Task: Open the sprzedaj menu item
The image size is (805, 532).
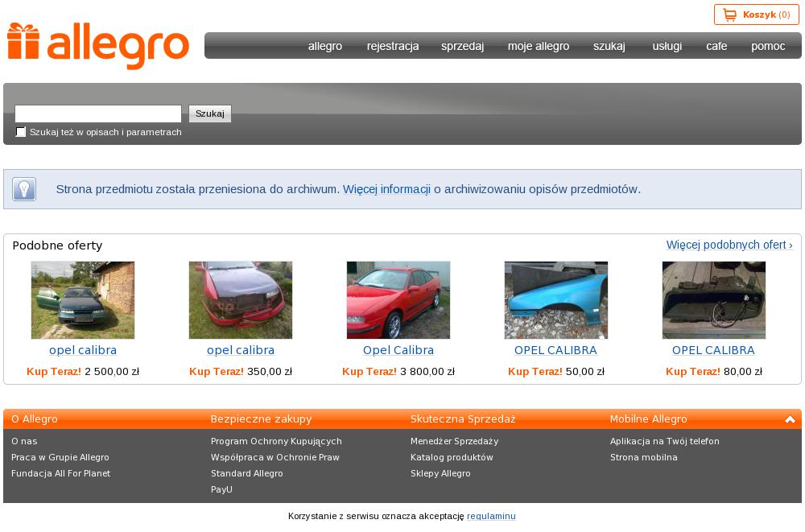Action: (463, 46)
